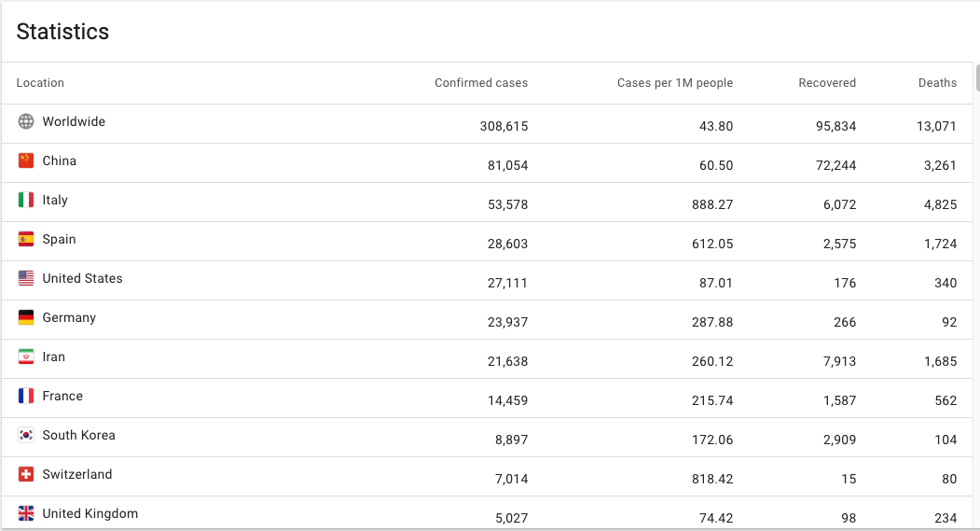
Task: Sort by Confirmed cases column header
Action: point(480,82)
